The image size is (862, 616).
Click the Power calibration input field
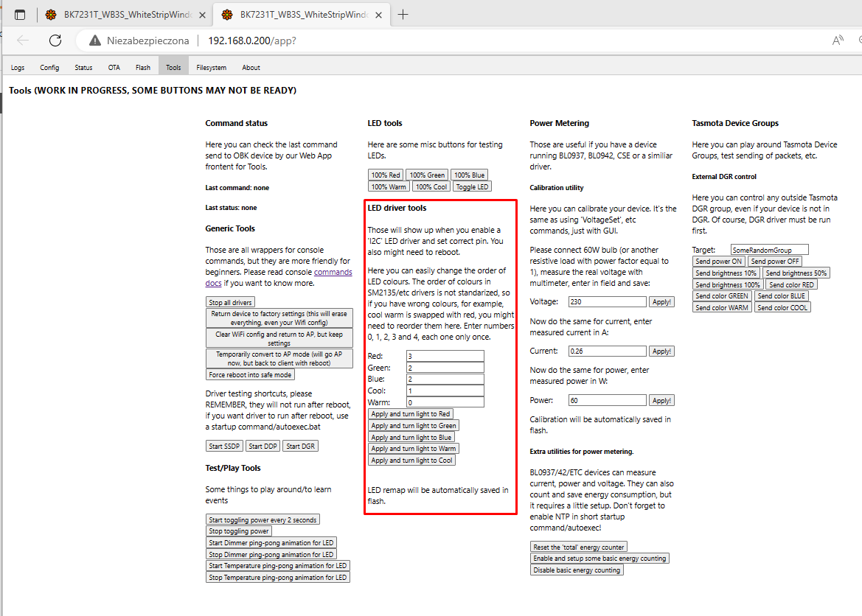coord(608,401)
